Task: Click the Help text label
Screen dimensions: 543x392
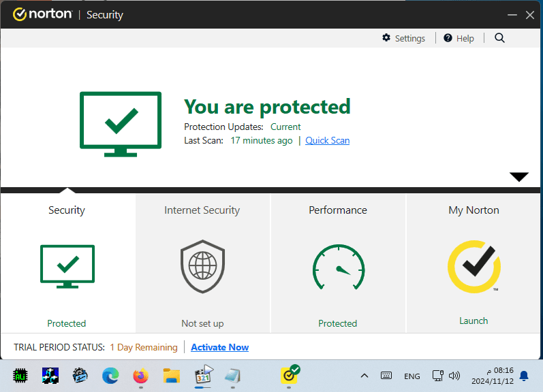Action: (465, 38)
